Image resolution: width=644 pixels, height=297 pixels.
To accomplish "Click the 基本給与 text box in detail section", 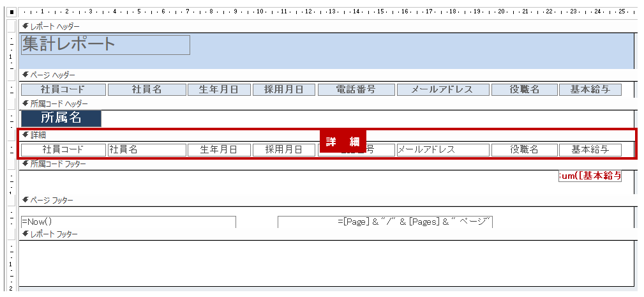I will [590, 149].
